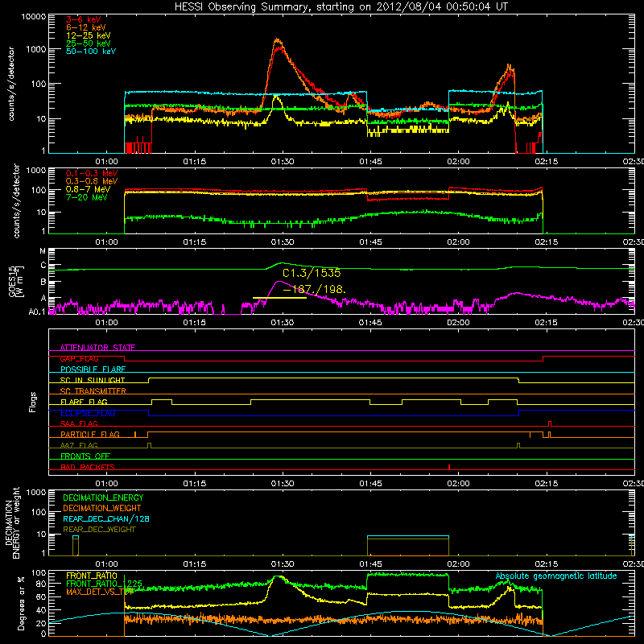The height and width of the screenshot is (644, 644).
Task: Click the 7-20 MeV legend entry
Action: pos(87,197)
